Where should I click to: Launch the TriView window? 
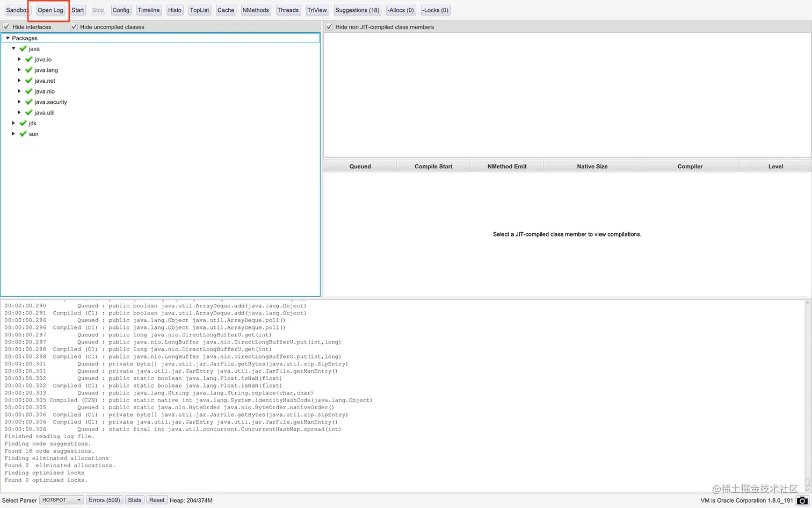(x=317, y=10)
